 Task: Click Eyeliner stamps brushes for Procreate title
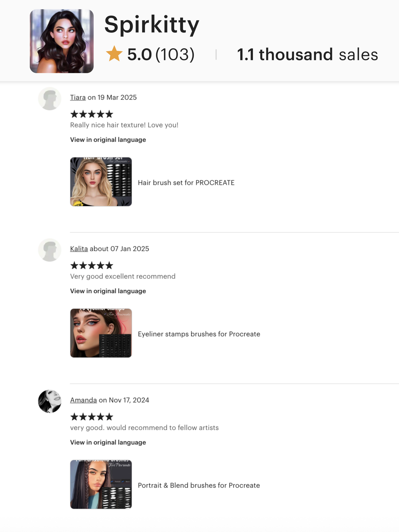pos(199,334)
